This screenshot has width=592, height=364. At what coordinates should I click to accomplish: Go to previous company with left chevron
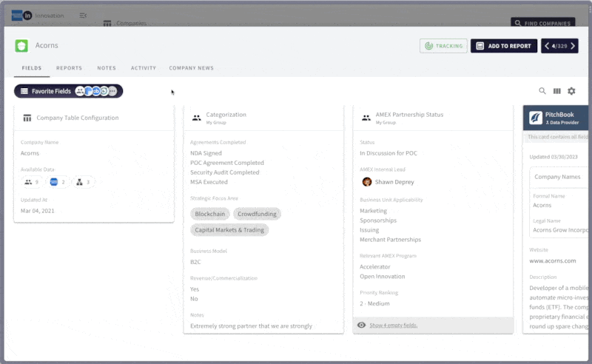tap(548, 46)
